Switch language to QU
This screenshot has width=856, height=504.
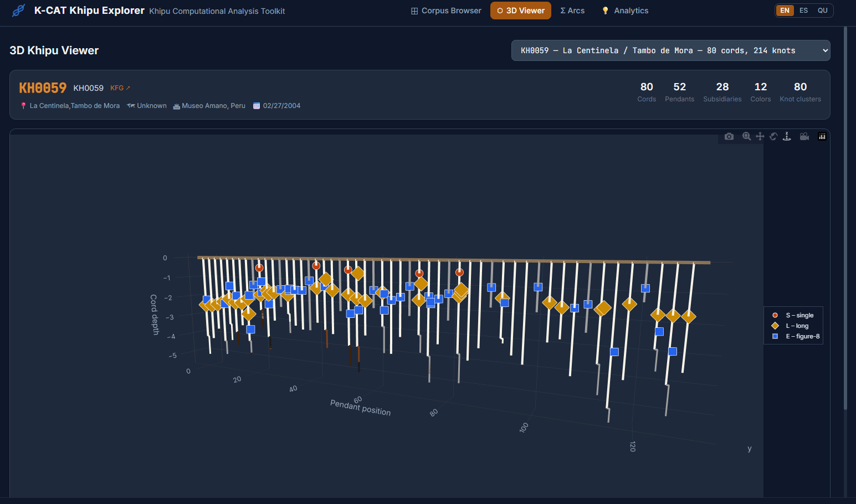tap(822, 11)
